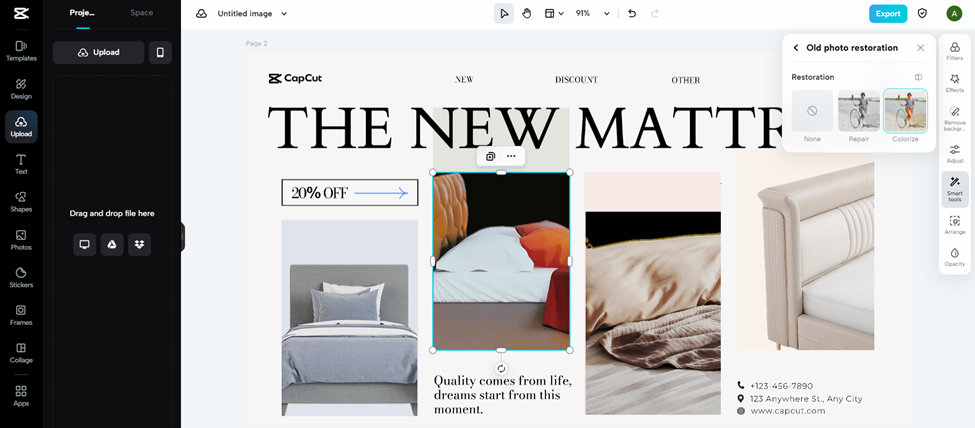Open the account avatar menu
975x428 pixels.
pos(954,14)
